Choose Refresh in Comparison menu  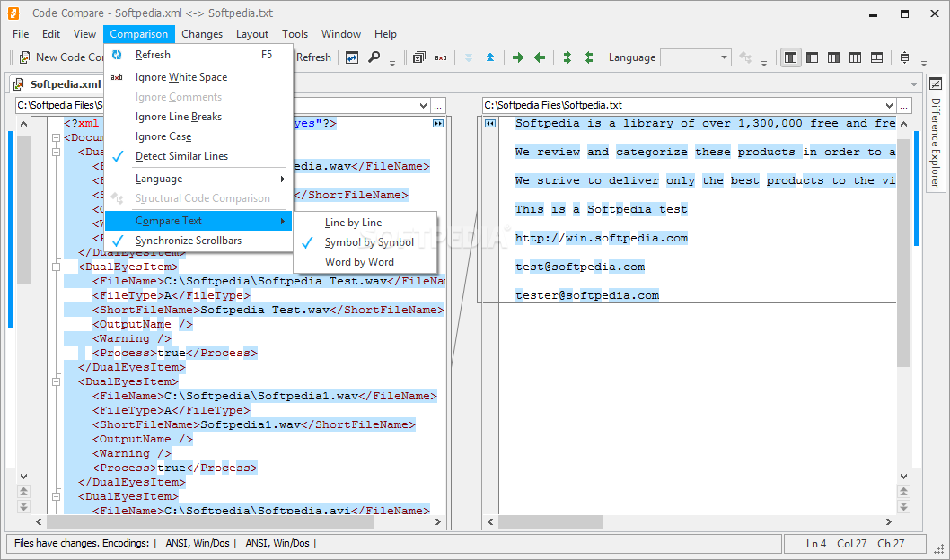click(x=198, y=55)
